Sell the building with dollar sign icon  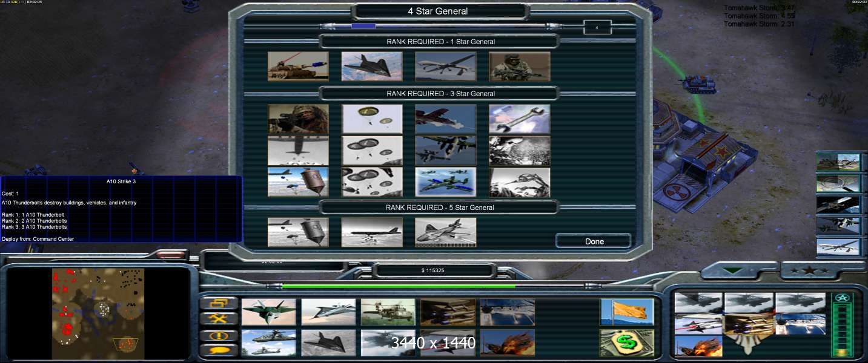pyautogui.click(x=627, y=343)
